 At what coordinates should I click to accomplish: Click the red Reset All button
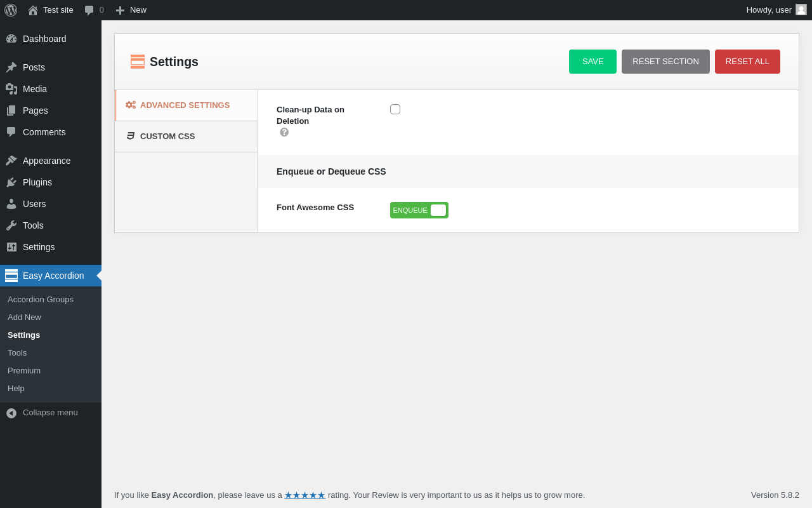point(747,62)
